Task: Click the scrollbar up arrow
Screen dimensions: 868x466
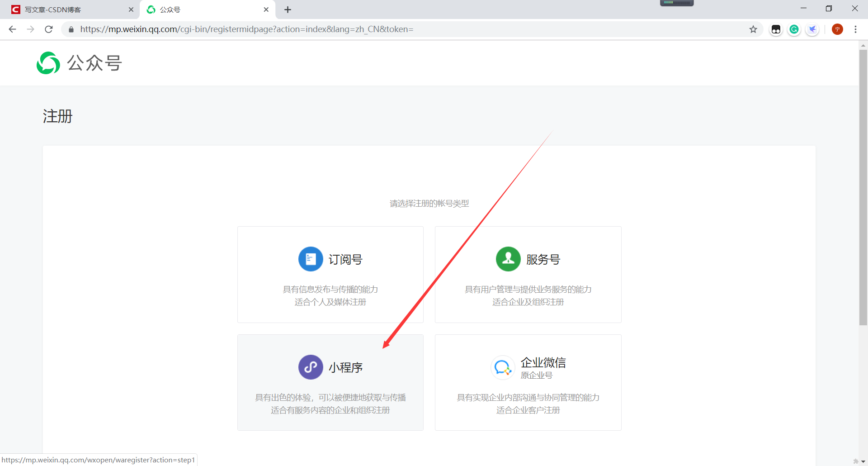Action: (863, 45)
